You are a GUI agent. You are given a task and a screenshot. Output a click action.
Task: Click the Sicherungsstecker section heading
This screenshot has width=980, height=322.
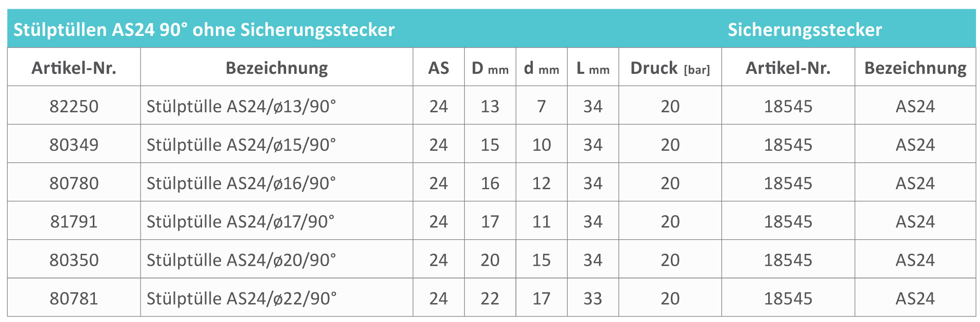pos(805,30)
